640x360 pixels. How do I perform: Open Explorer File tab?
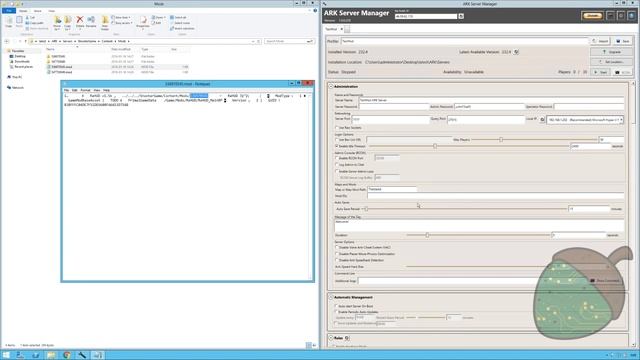(x=9, y=11)
